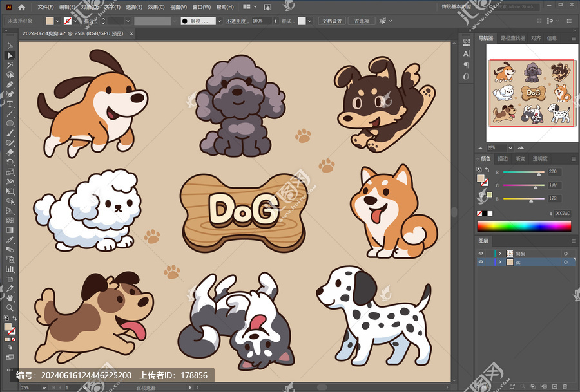Open the fill color dropdown in control bar

click(x=57, y=21)
